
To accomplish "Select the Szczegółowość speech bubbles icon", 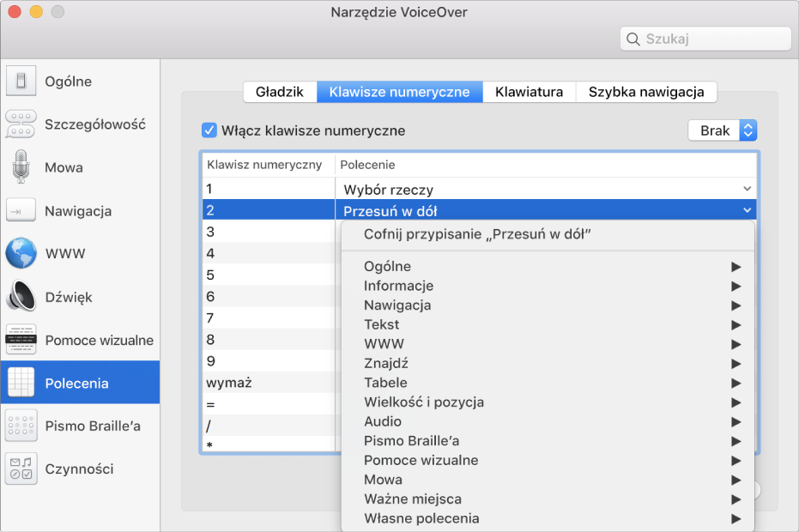I will [x=21, y=124].
